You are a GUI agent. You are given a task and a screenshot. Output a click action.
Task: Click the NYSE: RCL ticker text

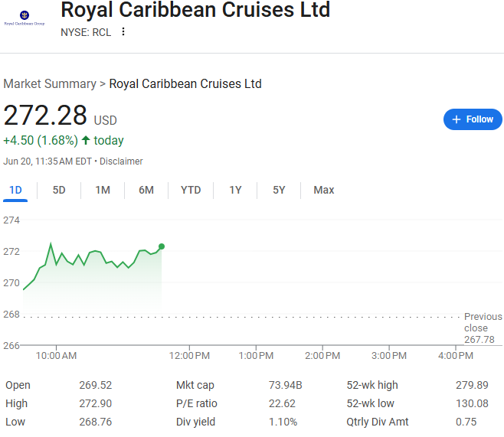click(86, 32)
